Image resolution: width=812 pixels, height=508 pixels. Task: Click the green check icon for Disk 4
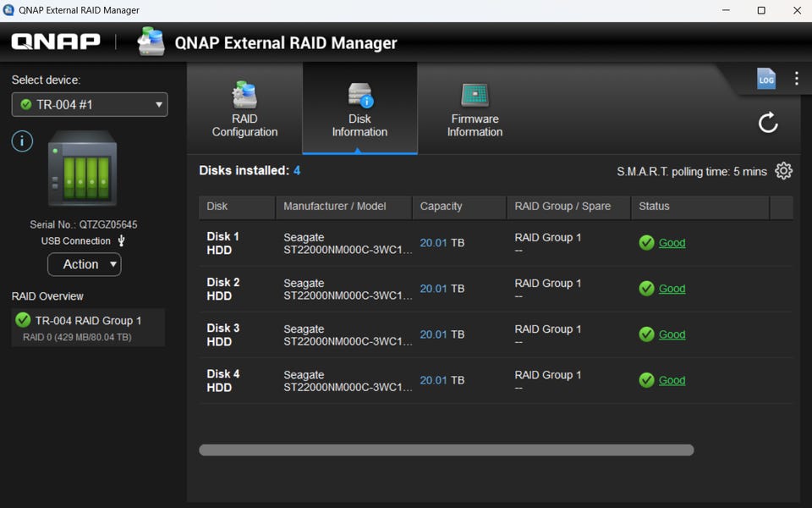tap(646, 380)
